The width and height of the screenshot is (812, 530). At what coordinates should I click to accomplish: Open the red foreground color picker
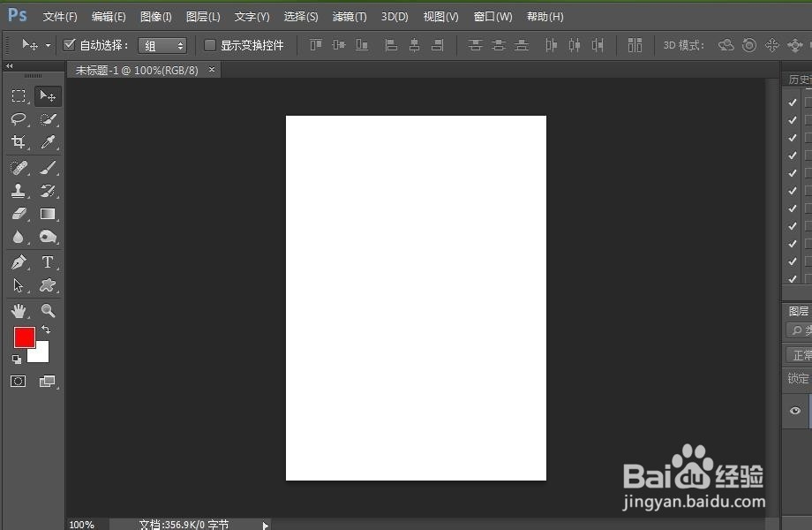pos(24,337)
